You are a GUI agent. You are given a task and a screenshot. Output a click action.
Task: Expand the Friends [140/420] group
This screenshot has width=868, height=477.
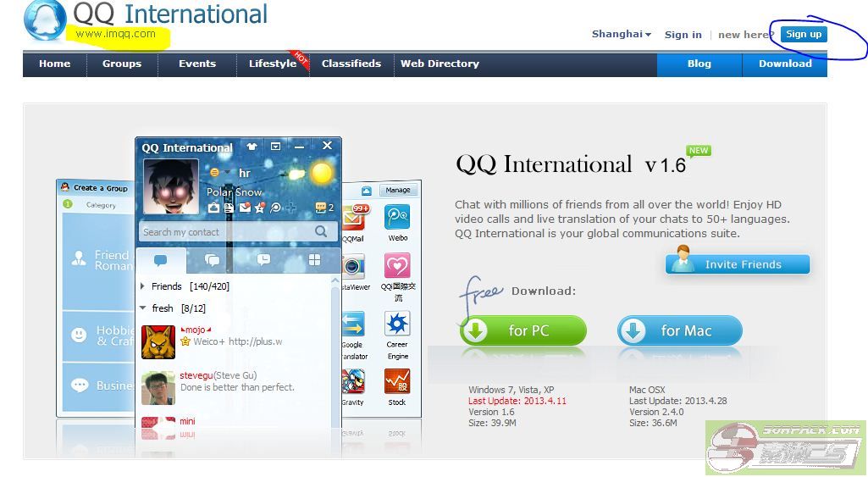tap(142, 286)
